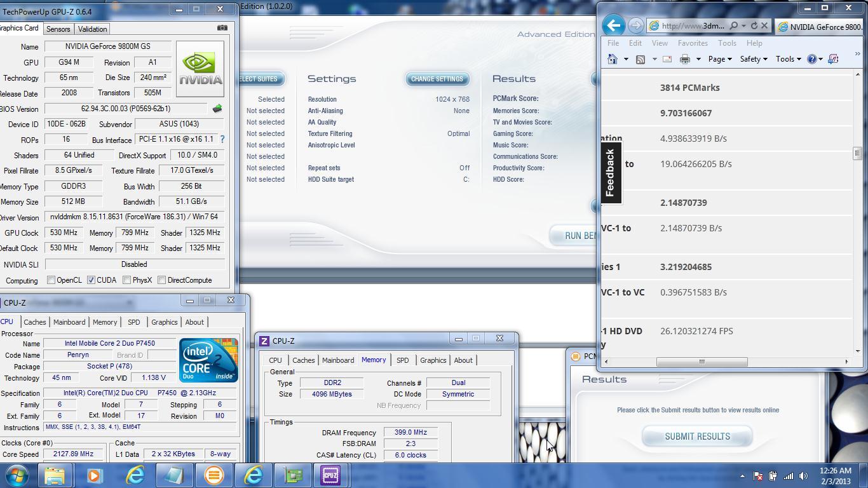Open the View menu in Internet Explorer
Screen dimensions: 868x488
tap(660, 43)
